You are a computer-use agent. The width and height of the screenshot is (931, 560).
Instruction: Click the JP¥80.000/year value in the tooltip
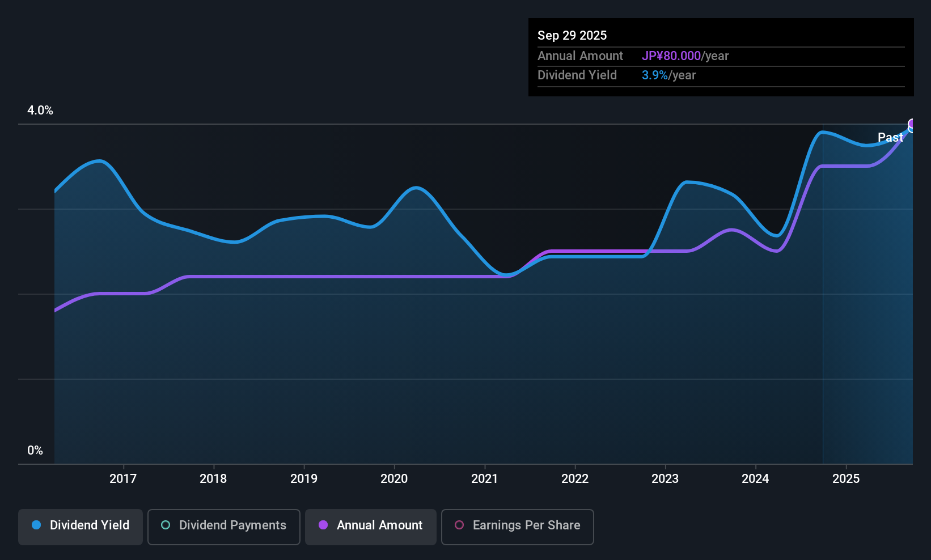(685, 56)
